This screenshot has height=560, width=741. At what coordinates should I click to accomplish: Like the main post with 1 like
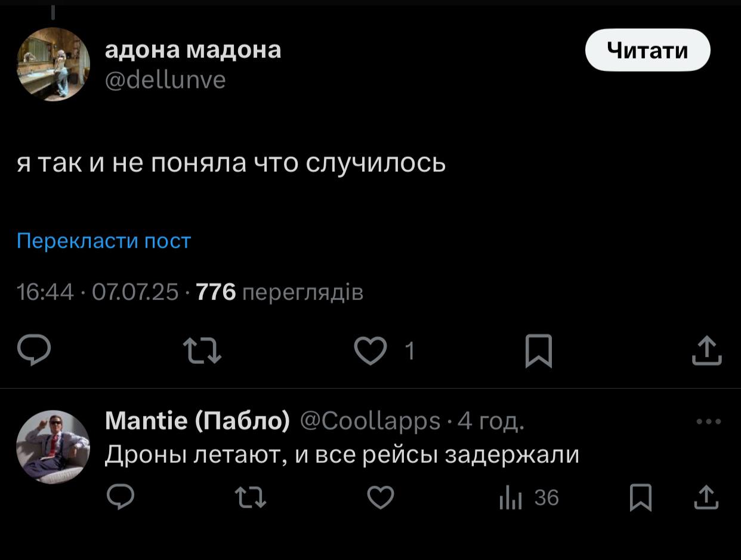coord(370,350)
